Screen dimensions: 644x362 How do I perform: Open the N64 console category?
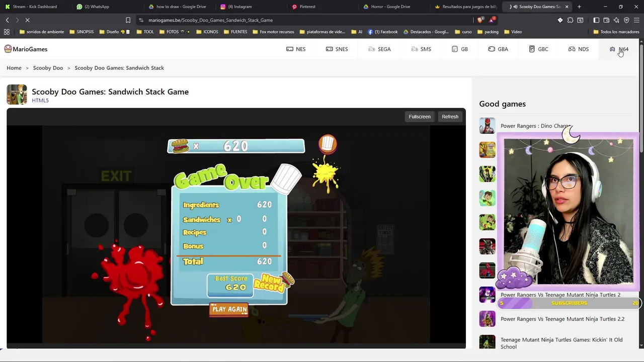[619, 49]
